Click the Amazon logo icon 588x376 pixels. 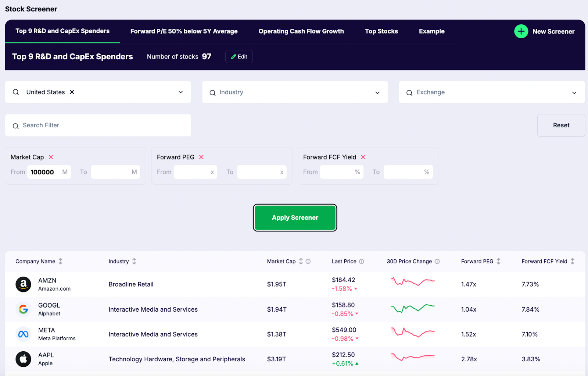click(23, 284)
